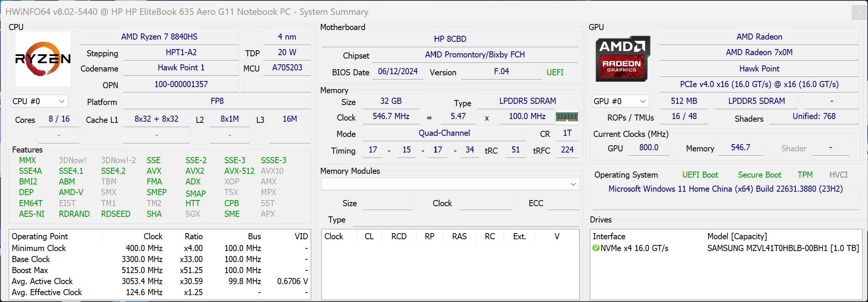Click the Operating Point column header

click(x=40, y=236)
